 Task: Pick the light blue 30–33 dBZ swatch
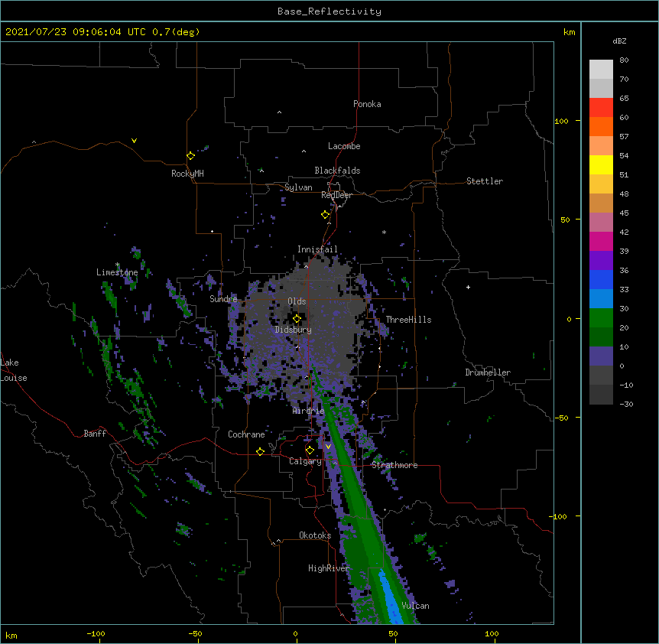(x=601, y=299)
